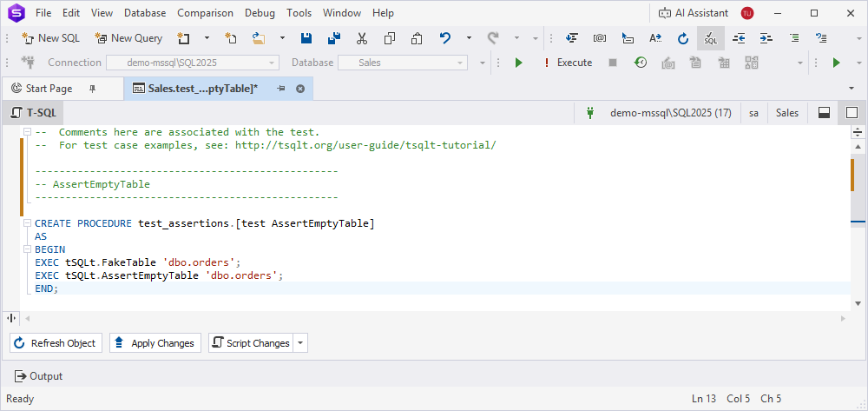Click the green plug connection status icon
Viewport: 868px width, 411px height.
pyautogui.click(x=590, y=113)
